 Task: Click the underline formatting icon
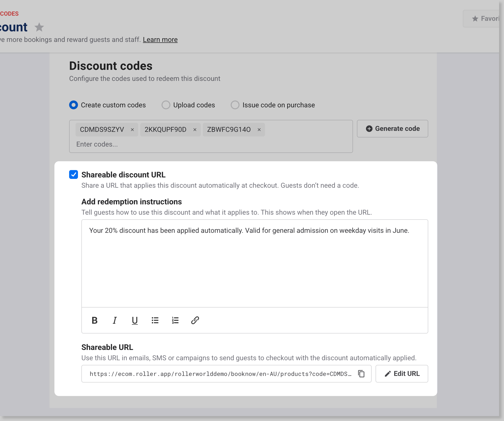[135, 320]
